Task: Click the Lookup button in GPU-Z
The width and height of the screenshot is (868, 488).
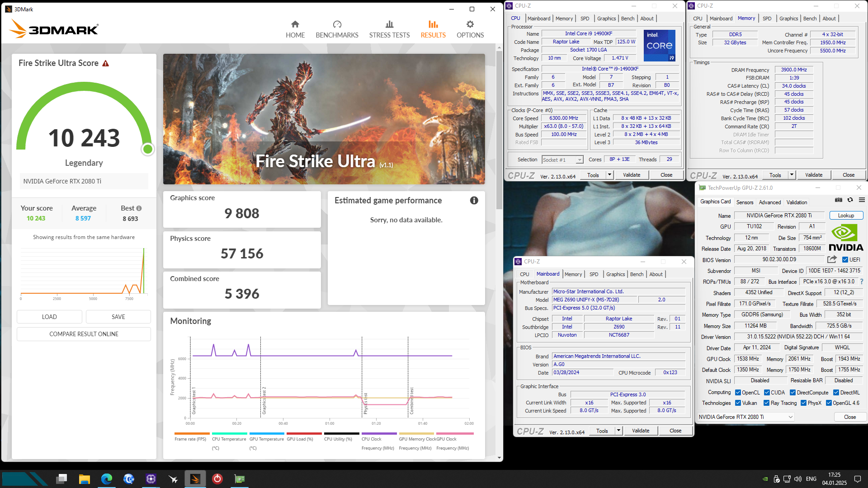Action: (x=846, y=216)
